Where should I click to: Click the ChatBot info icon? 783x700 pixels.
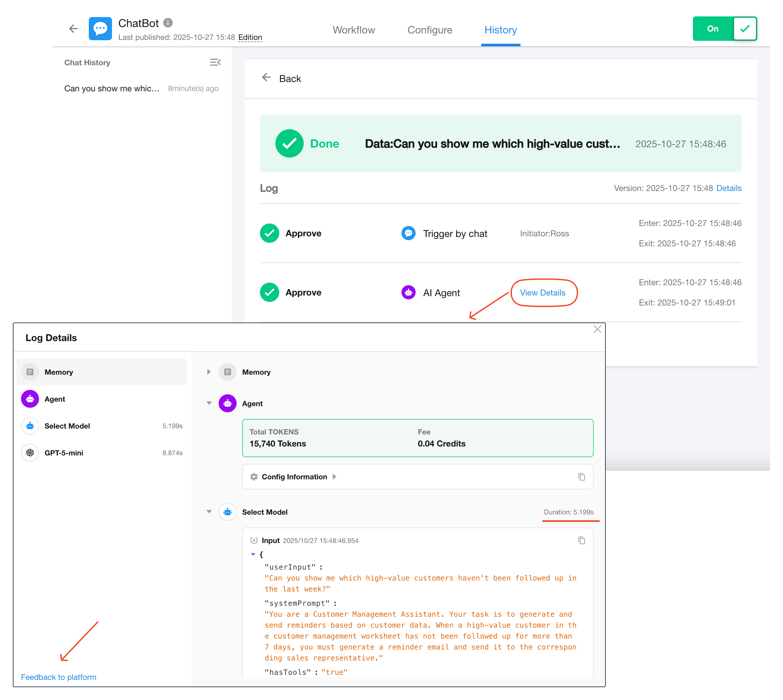point(168,23)
